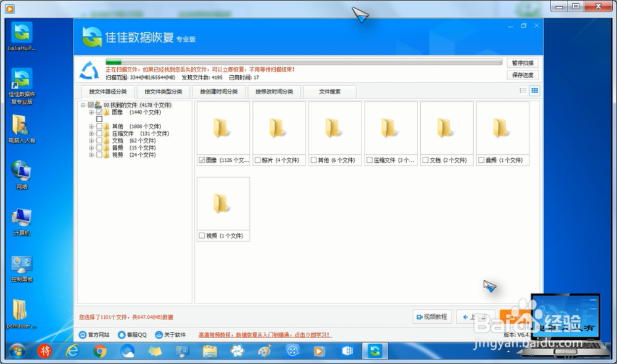617x364 pixels.
Task: Click the red 高清视频教程 tutorial link
Action: pos(265,335)
